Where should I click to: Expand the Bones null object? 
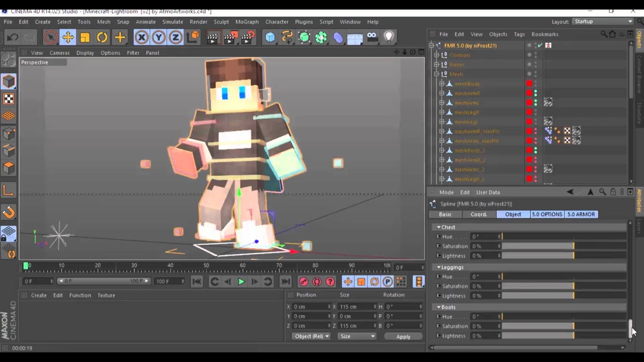pos(437,64)
